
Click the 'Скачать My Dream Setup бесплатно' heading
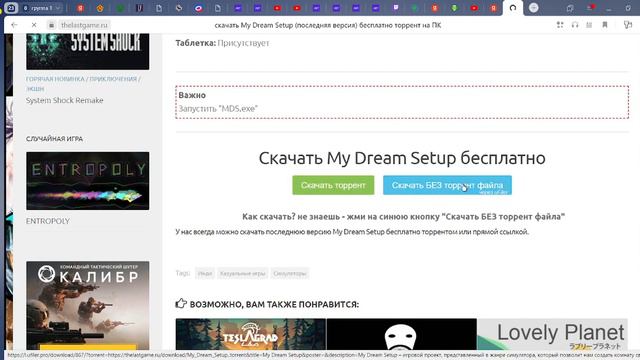click(x=402, y=158)
